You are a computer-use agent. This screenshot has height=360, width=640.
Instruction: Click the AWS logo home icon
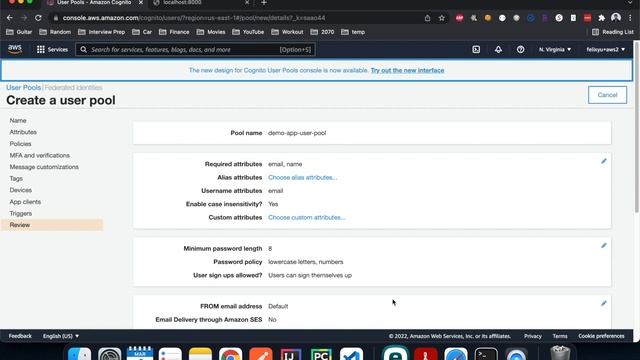tap(15, 49)
